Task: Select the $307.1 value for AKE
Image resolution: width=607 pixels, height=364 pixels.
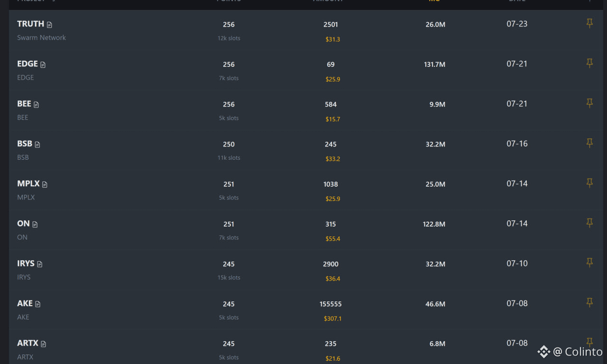Action: [x=333, y=318]
